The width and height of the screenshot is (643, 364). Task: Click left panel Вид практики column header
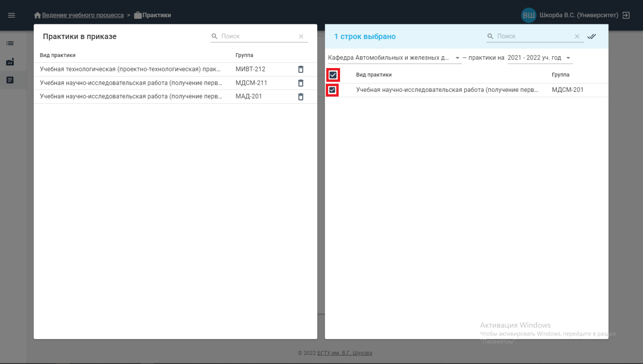58,55
